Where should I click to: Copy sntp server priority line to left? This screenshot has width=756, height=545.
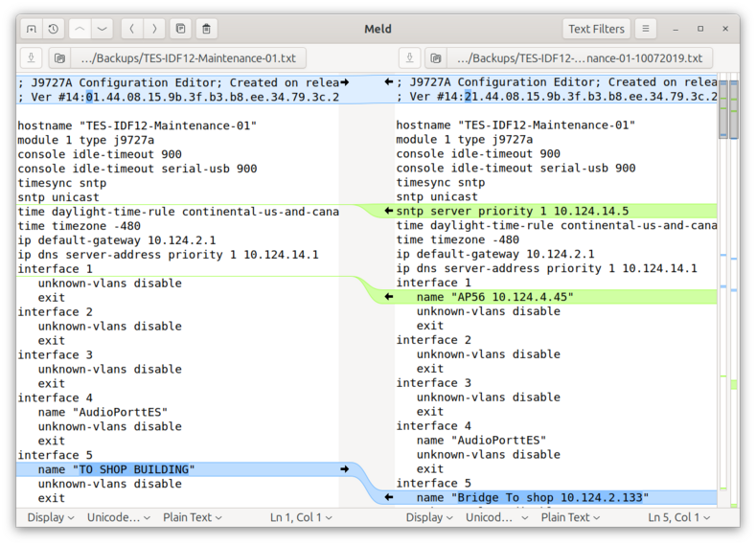389,211
